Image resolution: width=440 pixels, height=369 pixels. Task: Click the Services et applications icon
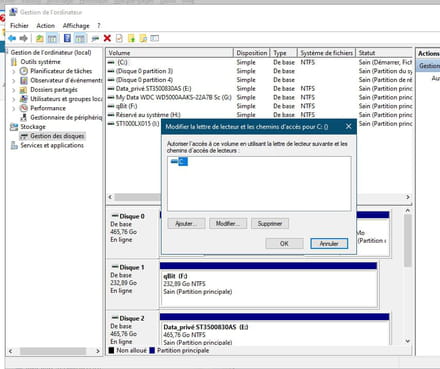pyautogui.click(x=14, y=145)
